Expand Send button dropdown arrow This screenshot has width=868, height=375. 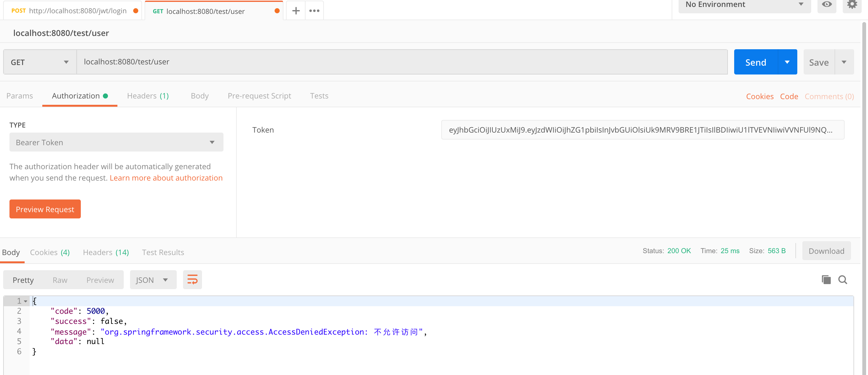click(787, 62)
